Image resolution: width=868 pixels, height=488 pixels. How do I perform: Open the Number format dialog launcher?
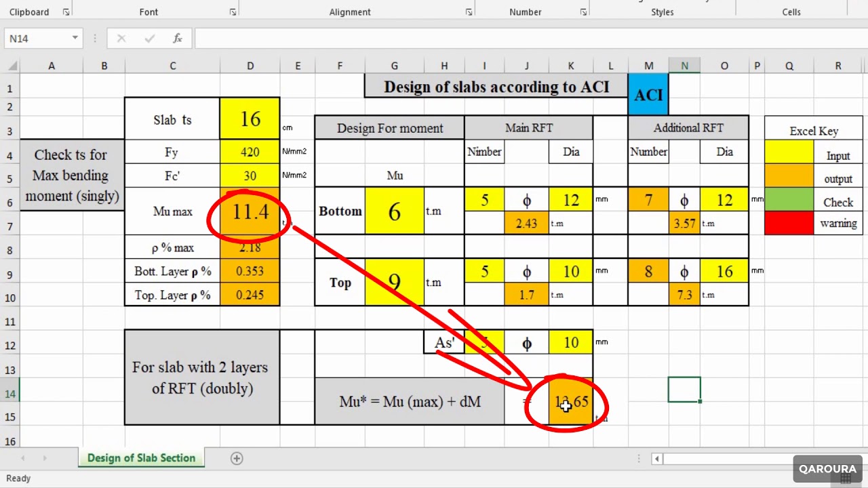(x=583, y=12)
